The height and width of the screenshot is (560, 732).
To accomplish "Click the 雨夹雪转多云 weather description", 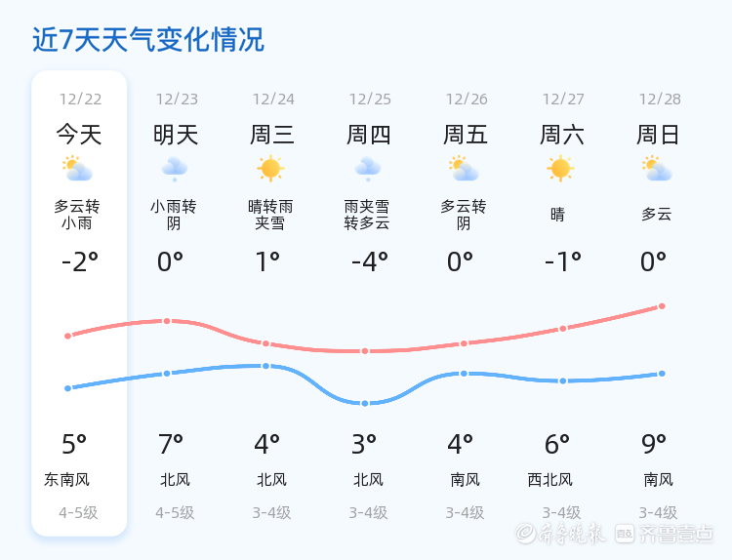I will (367, 215).
